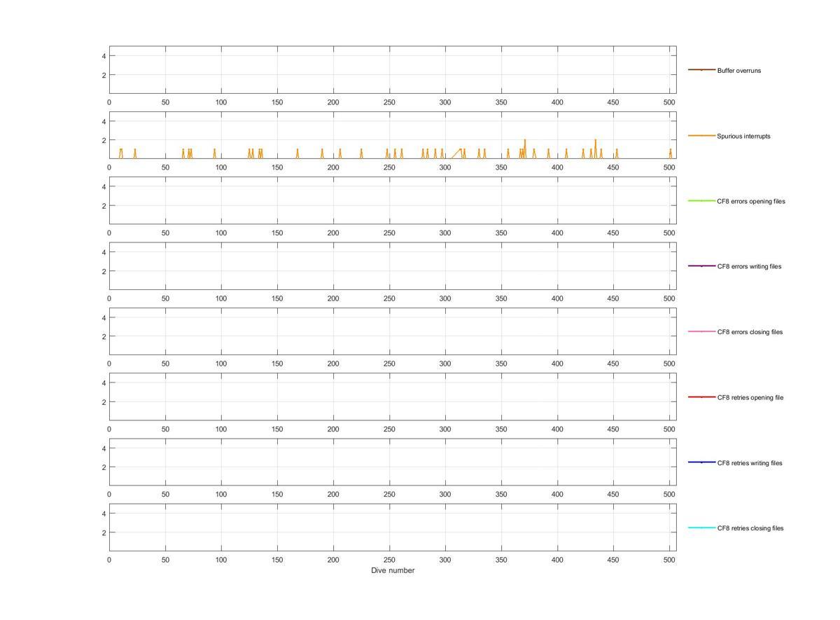Click the CF8 retries opening file legend
840x620 pixels.
tap(750, 397)
